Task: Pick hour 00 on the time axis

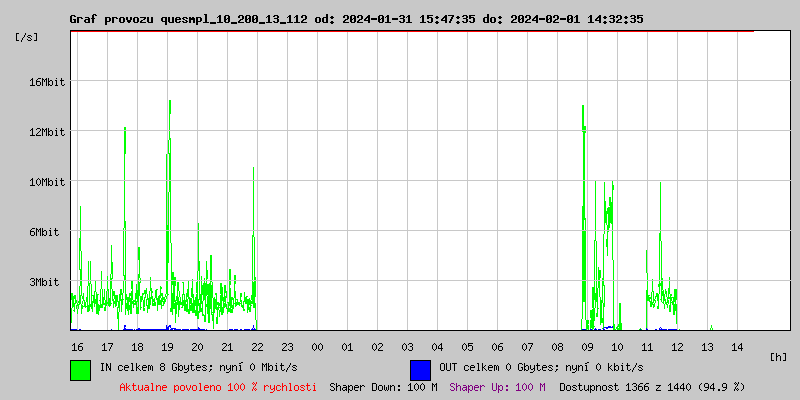Action: click(x=317, y=346)
